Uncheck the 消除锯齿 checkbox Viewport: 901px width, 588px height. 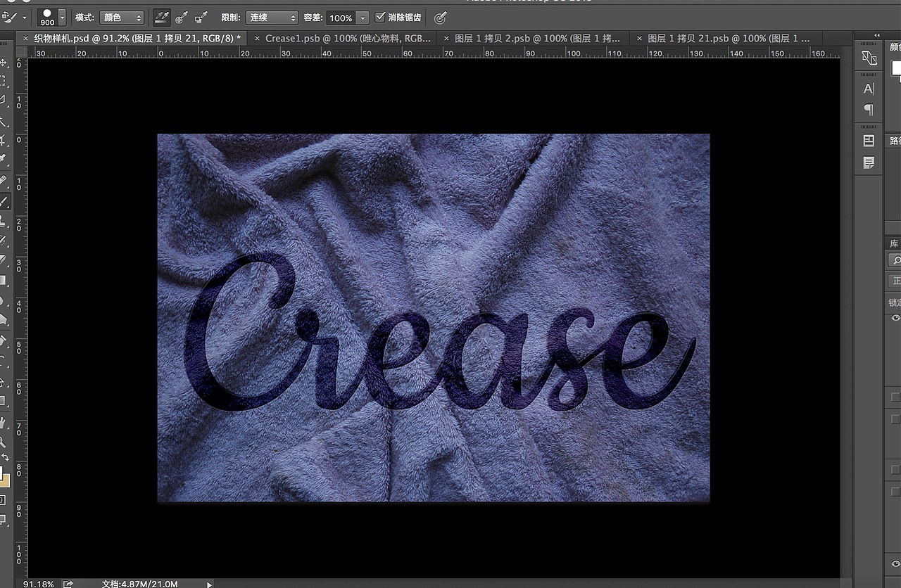pos(381,17)
